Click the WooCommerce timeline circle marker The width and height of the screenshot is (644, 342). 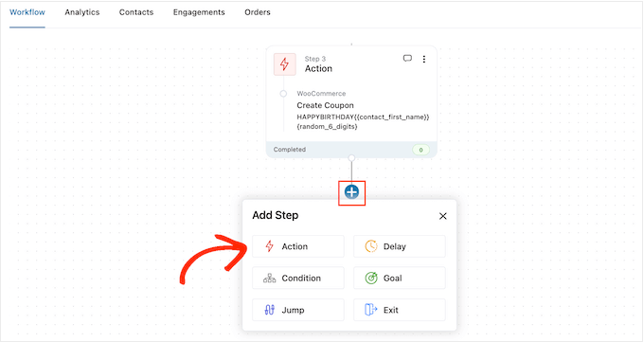(x=283, y=94)
